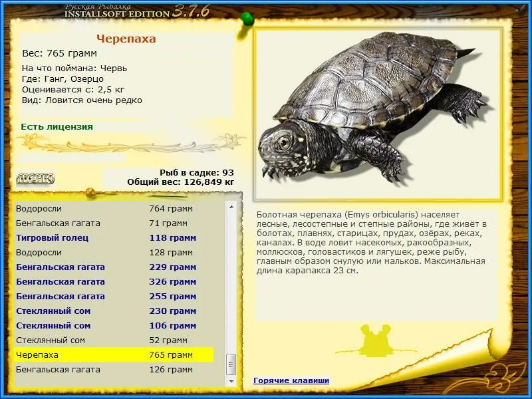Click На что поймана: Червь line
This screenshot has width=532, height=399.
pyautogui.click(x=74, y=68)
